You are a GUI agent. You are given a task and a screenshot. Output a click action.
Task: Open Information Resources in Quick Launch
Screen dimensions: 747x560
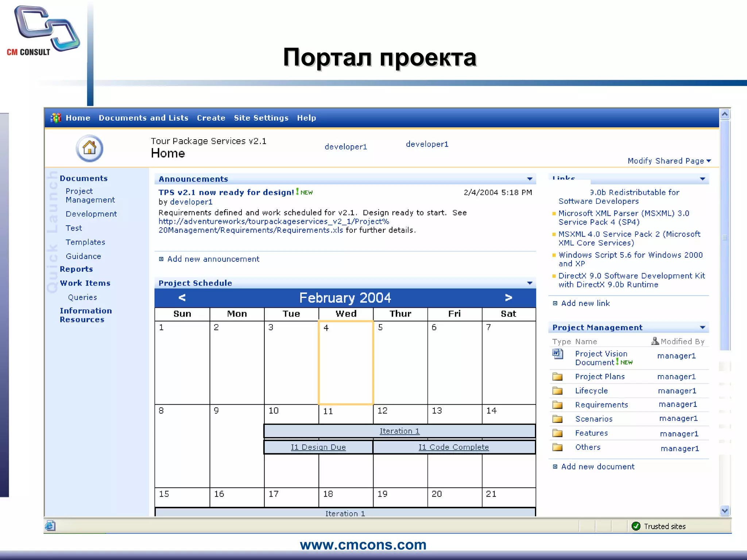86,315
